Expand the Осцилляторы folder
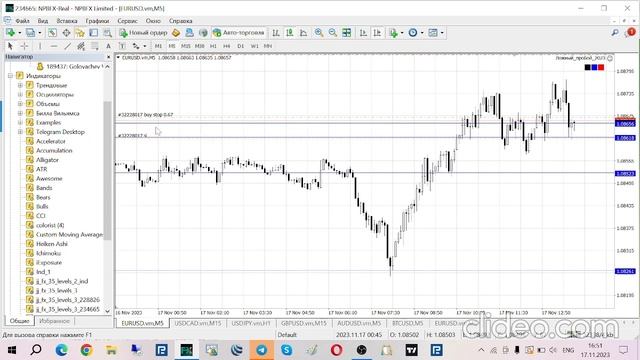This screenshot has height=360, width=640. pyautogui.click(x=20, y=94)
